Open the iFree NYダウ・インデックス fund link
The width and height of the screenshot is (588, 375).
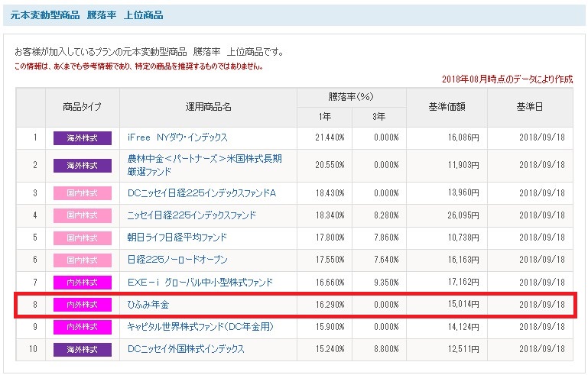tap(177, 137)
